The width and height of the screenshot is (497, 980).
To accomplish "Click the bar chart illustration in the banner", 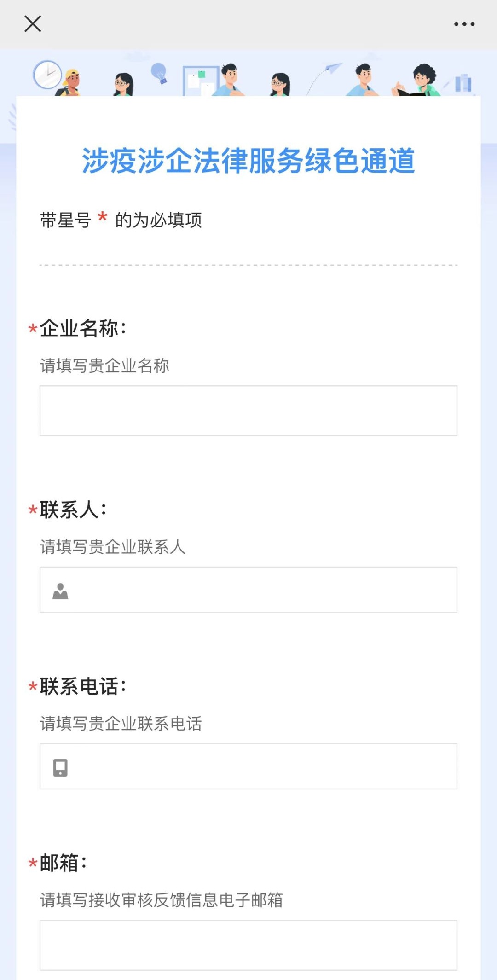I will point(463,83).
